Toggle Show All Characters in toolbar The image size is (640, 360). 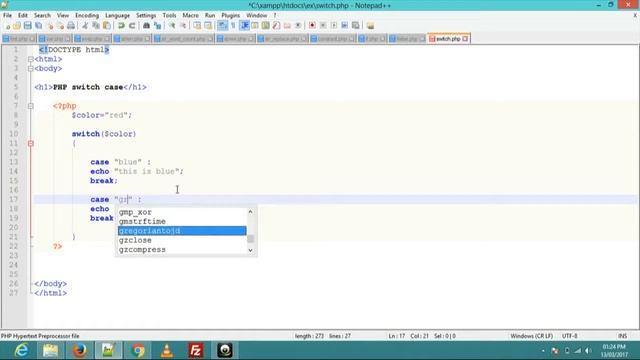[x=233, y=26]
